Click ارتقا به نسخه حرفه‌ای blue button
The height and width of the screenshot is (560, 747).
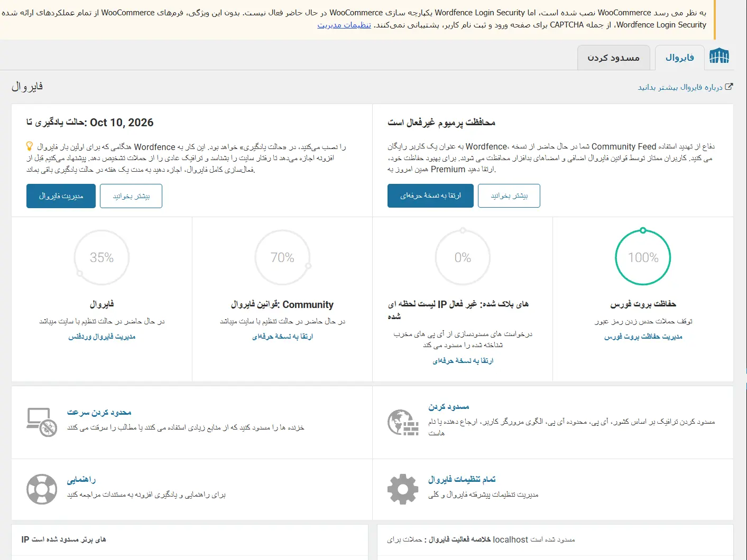[x=430, y=195]
